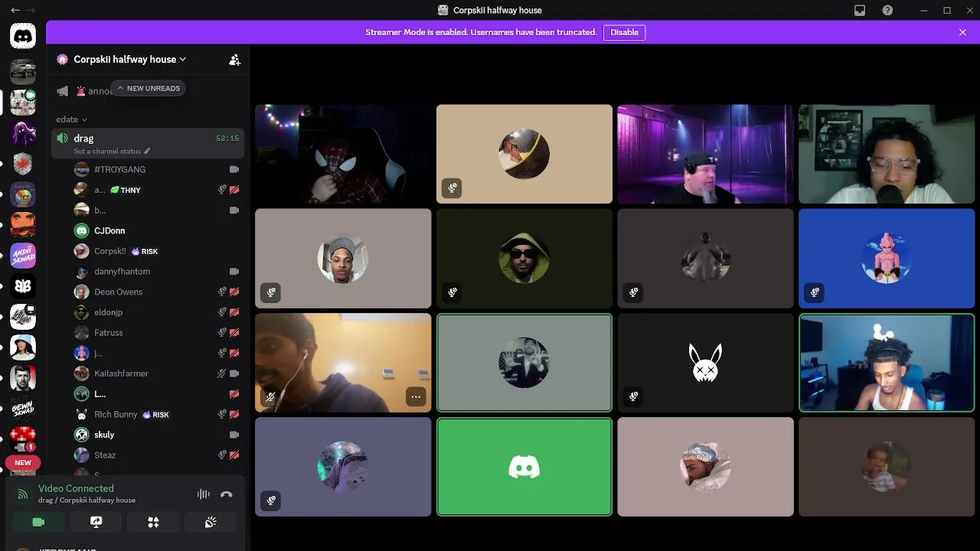The height and width of the screenshot is (551, 980).
Task: Focus the green Discord logo tile
Action: tap(524, 467)
